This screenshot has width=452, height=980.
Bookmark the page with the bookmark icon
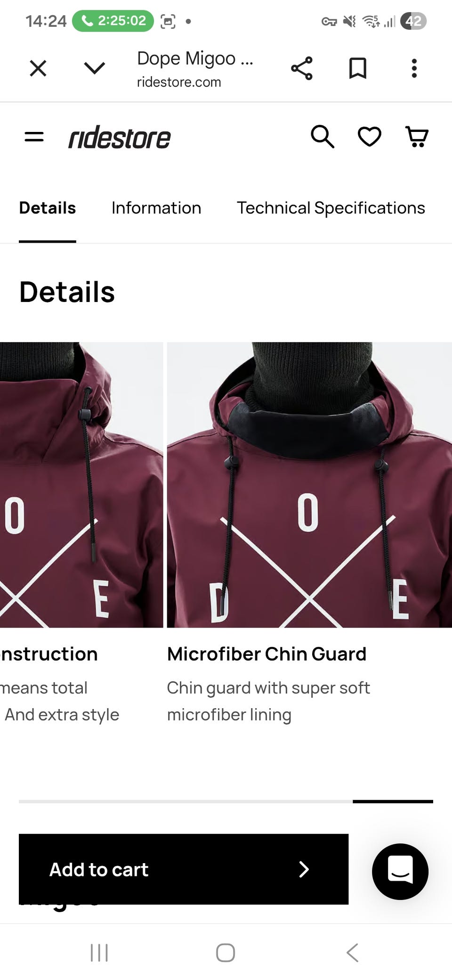click(358, 68)
